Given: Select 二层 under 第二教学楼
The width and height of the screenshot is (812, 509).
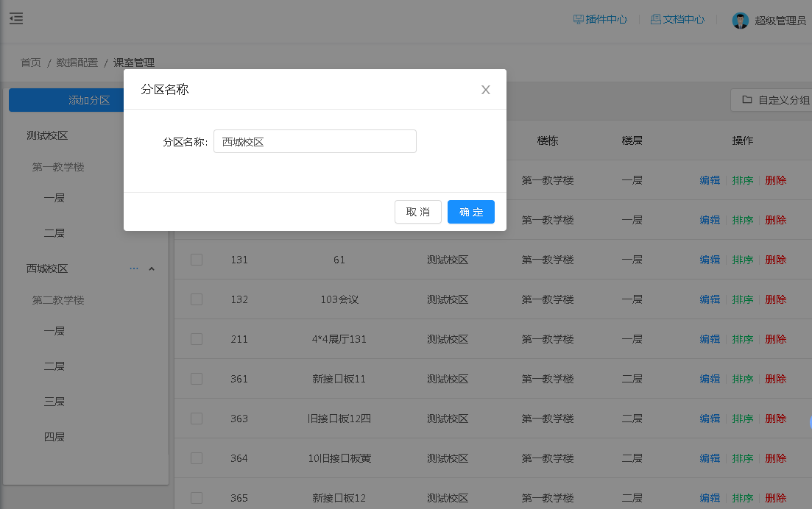Looking at the screenshot, I should click(x=54, y=366).
